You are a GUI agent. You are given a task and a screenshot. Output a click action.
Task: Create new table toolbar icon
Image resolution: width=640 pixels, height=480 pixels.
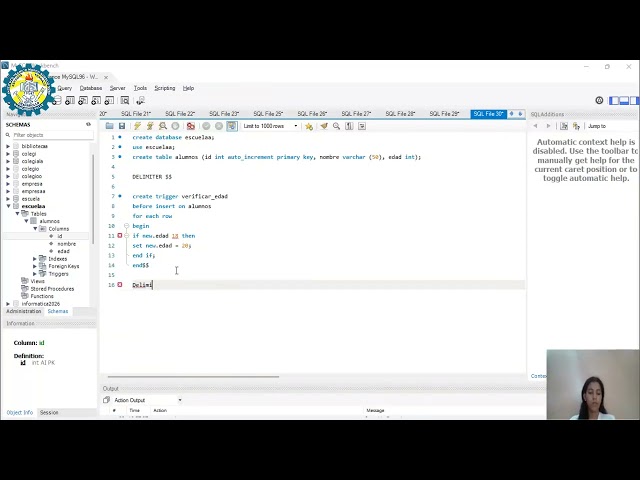pyautogui.click(x=70, y=100)
